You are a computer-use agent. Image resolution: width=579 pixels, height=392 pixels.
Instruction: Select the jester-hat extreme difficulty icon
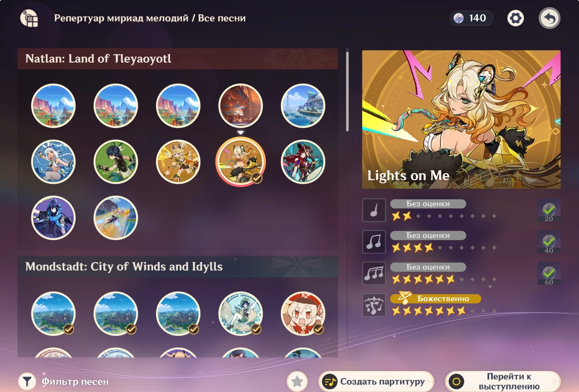click(x=374, y=305)
